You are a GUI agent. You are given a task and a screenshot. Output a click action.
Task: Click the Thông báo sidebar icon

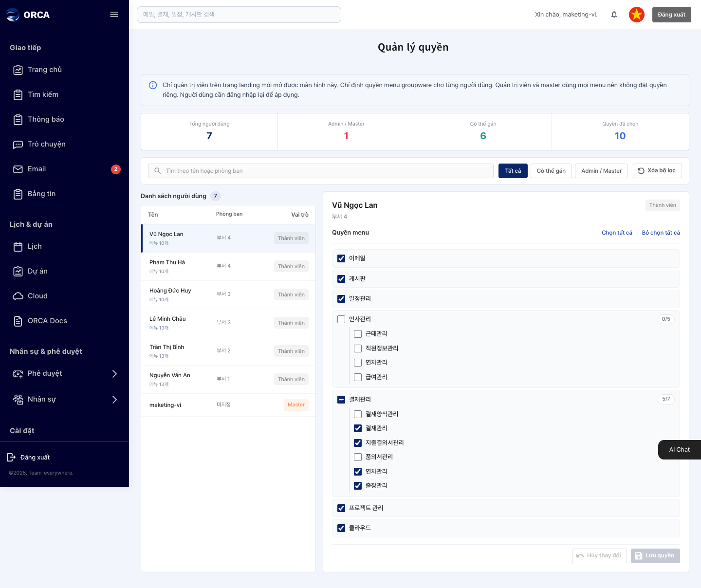click(18, 119)
